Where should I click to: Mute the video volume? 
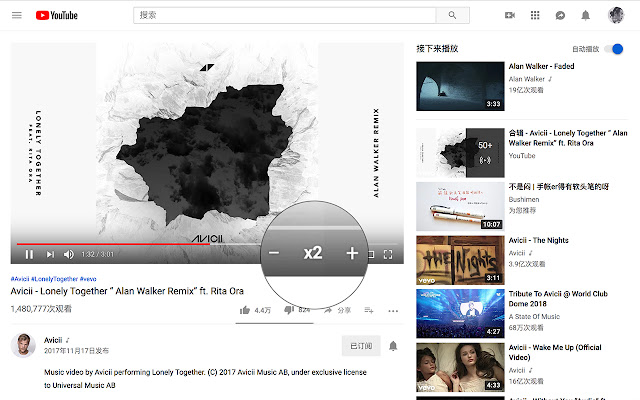(x=69, y=255)
